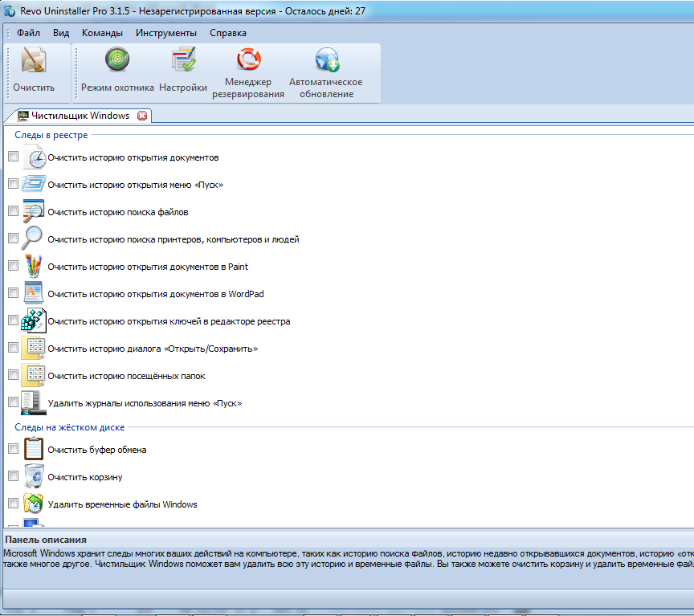Click temporary Windows files folder icon
694x616 pixels.
pyautogui.click(x=33, y=504)
